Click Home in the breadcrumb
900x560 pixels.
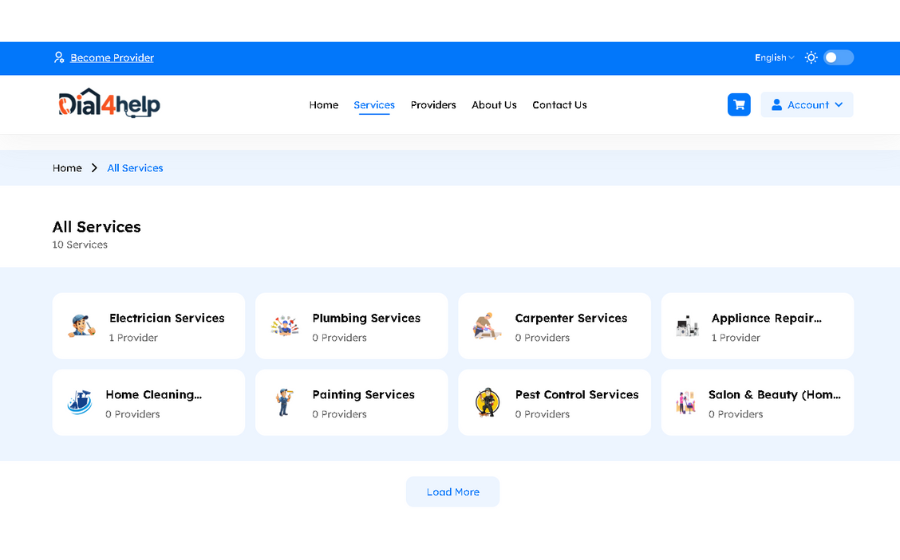pyautogui.click(x=67, y=168)
